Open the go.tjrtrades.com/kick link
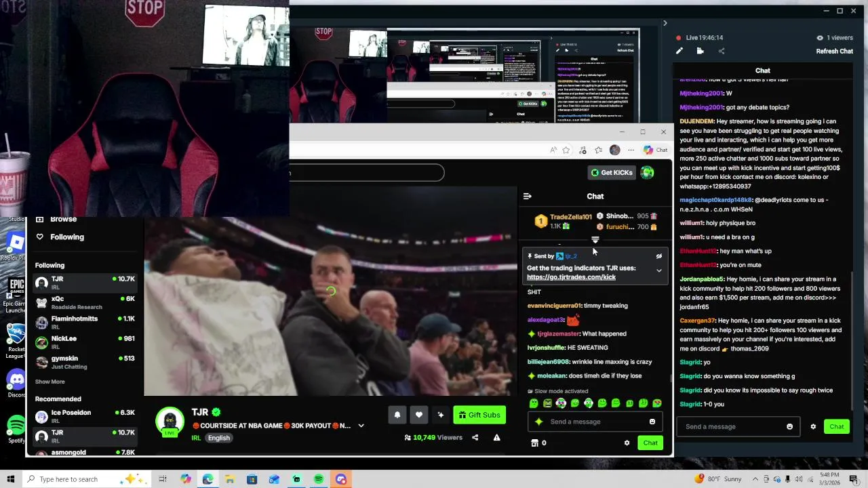The image size is (868, 488). (571, 277)
